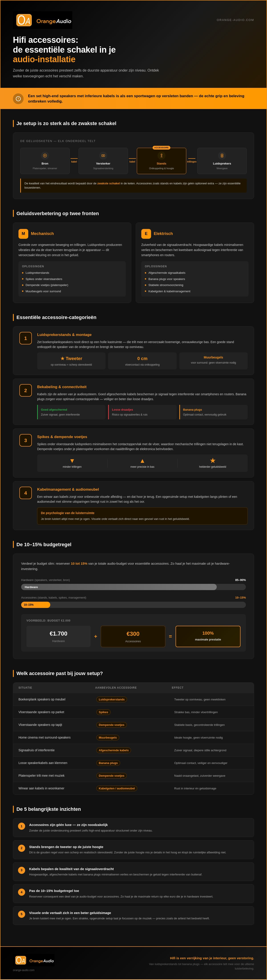The image size is (267, 980).
Task: Click the Kabelgoten / audiomeubel tag
Action: [x=117, y=788]
